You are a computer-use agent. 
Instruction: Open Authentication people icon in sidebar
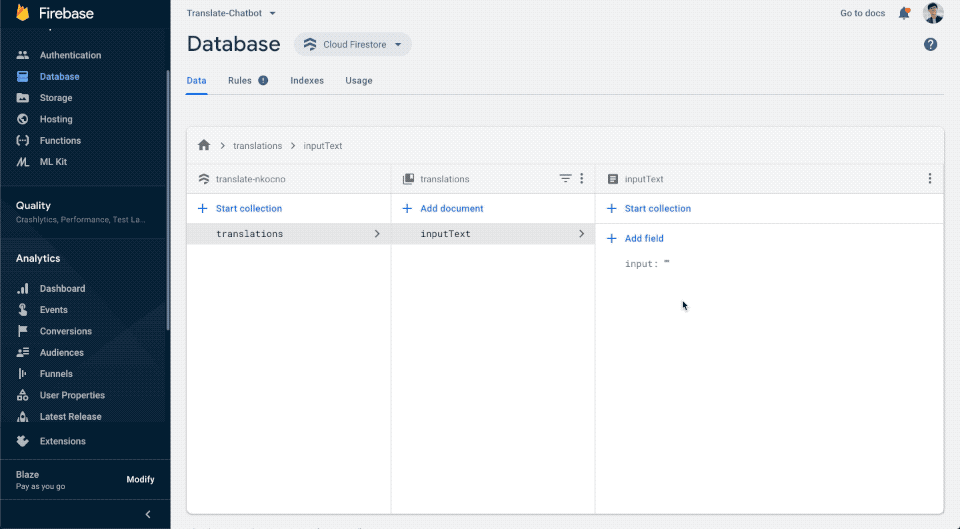point(23,55)
